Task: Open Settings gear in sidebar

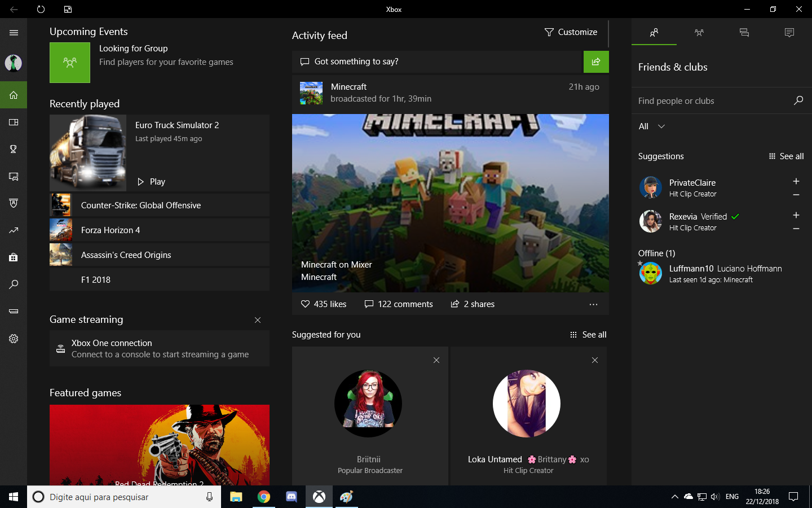Action: point(14,339)
